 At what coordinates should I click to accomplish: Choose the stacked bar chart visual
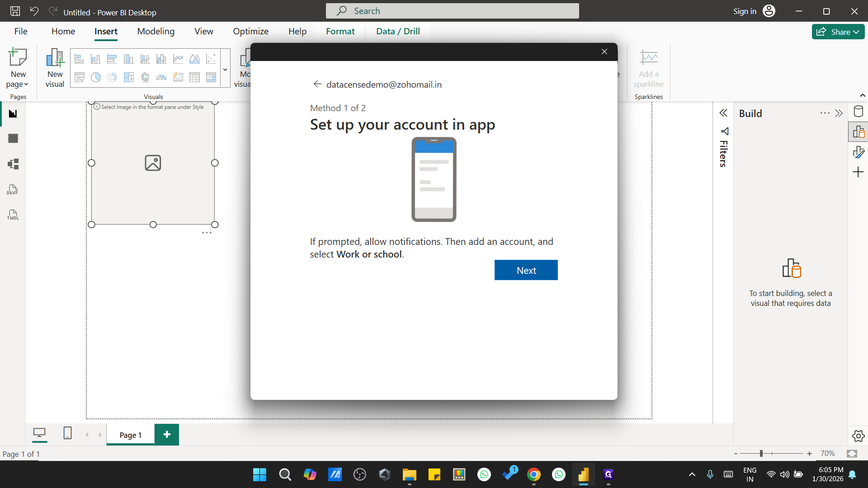(79, 59)
